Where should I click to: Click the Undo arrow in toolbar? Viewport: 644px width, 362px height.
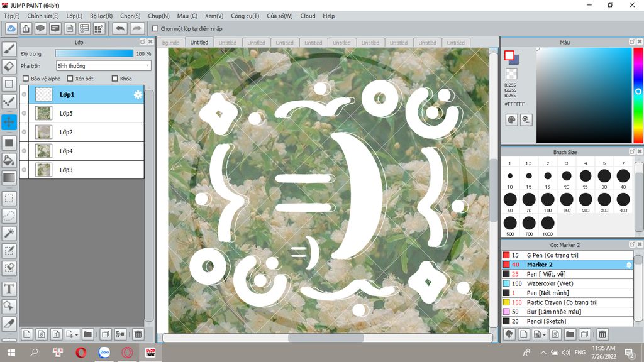(x=120, y=28)
